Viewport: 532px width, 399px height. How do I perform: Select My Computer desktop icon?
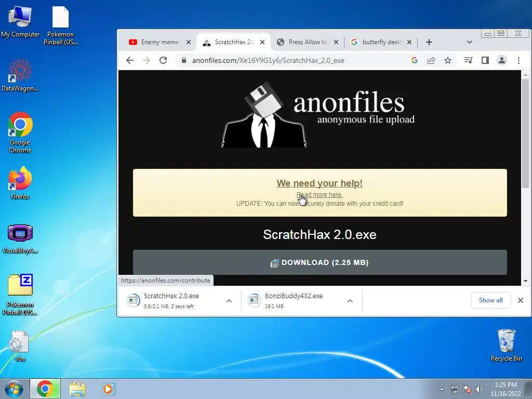20,22
